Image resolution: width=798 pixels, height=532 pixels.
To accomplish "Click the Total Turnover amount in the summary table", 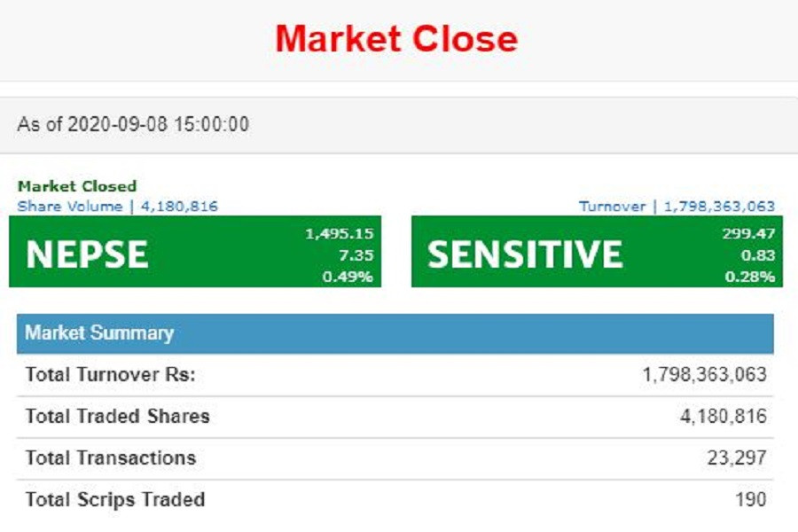I will 704,374.
